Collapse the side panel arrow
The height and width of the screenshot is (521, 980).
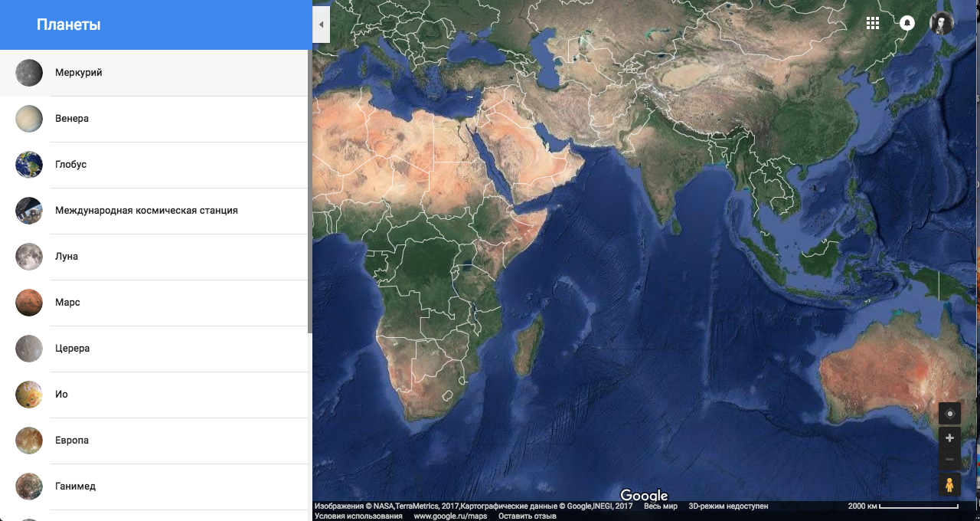coord(321,25)
